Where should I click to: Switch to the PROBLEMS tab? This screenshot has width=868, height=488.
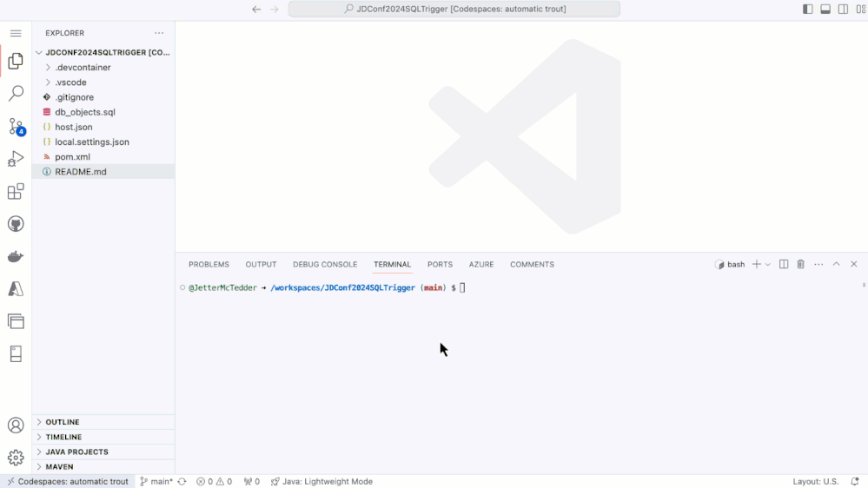click(209, 265)
